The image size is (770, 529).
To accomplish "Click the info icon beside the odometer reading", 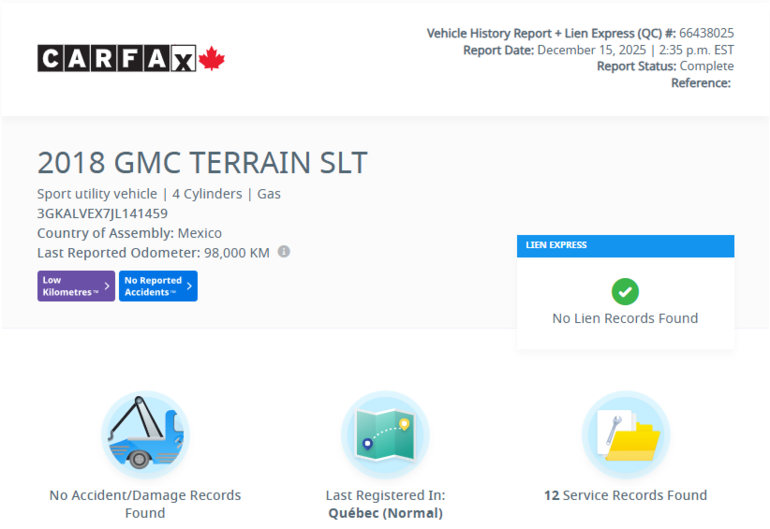I will [284, 252].
